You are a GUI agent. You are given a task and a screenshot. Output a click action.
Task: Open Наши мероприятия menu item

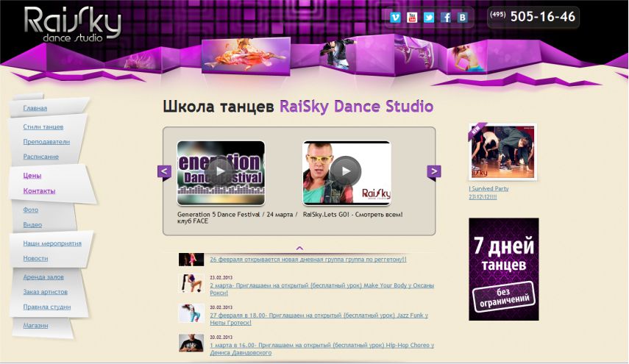tap(52, 243)
